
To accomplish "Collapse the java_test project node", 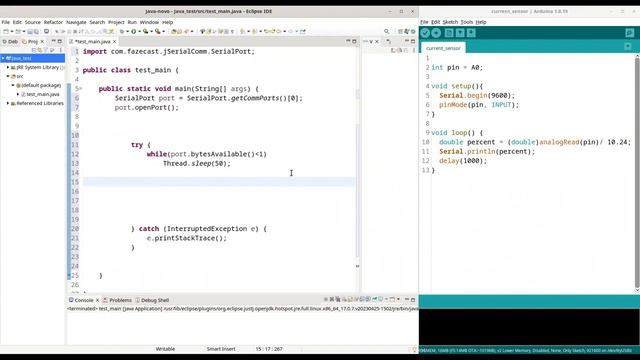I will point(3,58).
